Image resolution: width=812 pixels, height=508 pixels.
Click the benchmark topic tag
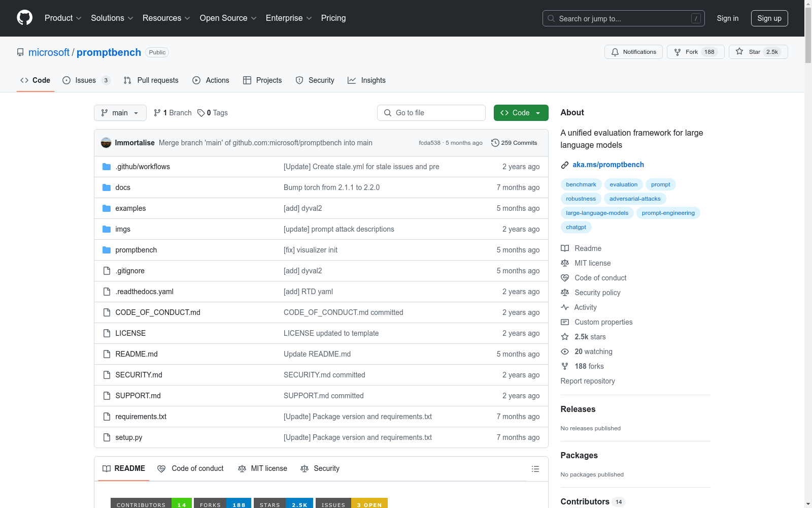[581, 184]
